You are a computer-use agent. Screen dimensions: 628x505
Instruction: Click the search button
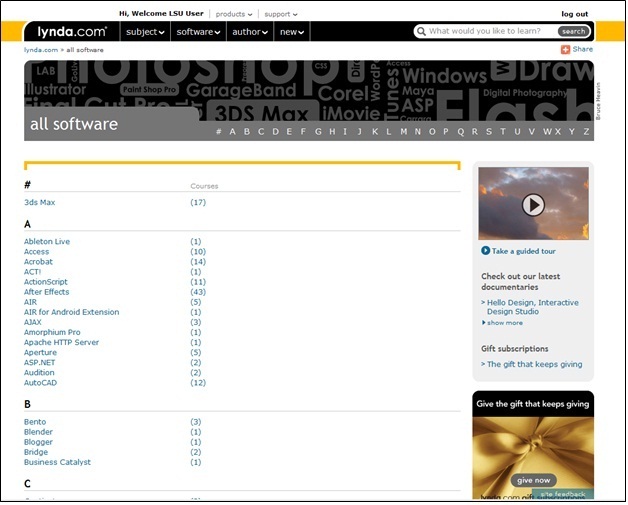click(573, 31)
